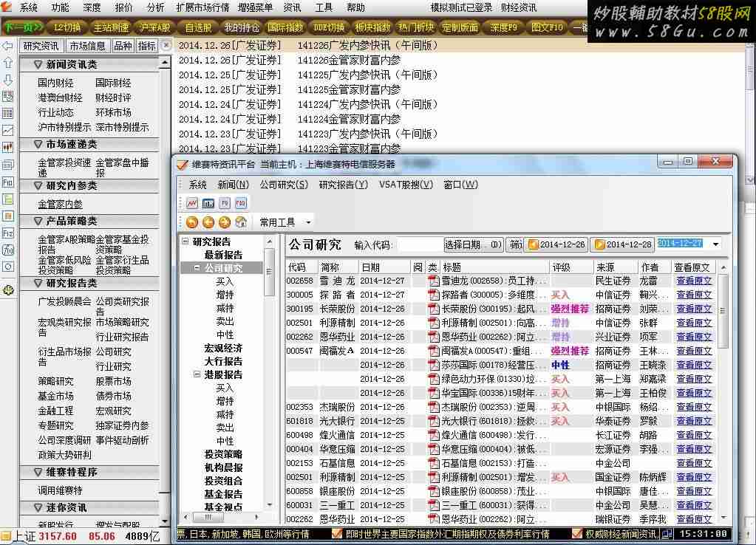The image size is (756, 545).
Task: Open PDF icon for 闽福发A (000547) report
Action: (434, 352)
